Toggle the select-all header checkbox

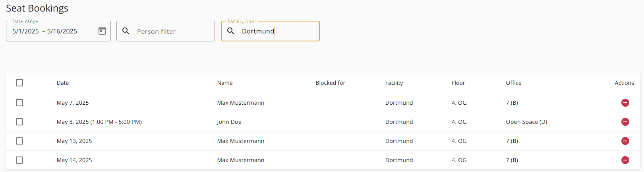(19, 83)
